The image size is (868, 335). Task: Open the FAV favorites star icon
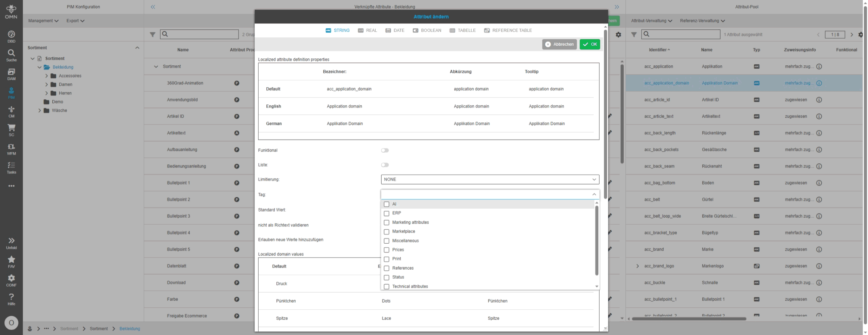11,262
